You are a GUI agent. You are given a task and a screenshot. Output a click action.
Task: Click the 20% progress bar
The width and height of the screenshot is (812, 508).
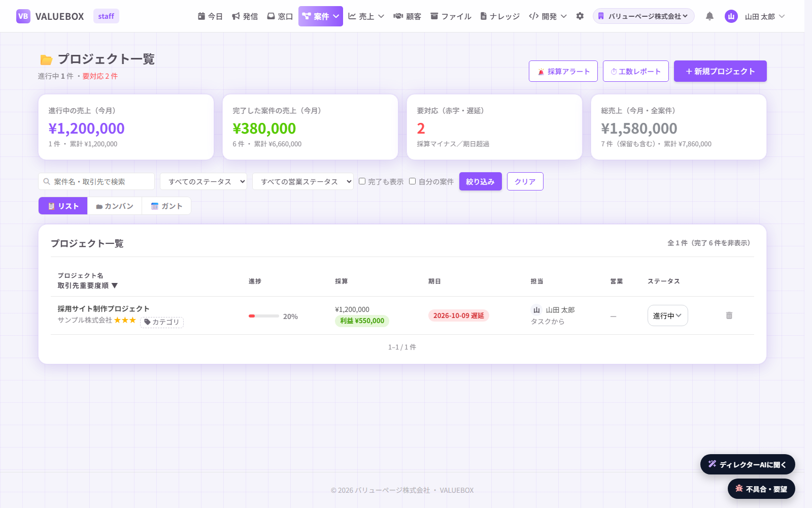[264, 316]
